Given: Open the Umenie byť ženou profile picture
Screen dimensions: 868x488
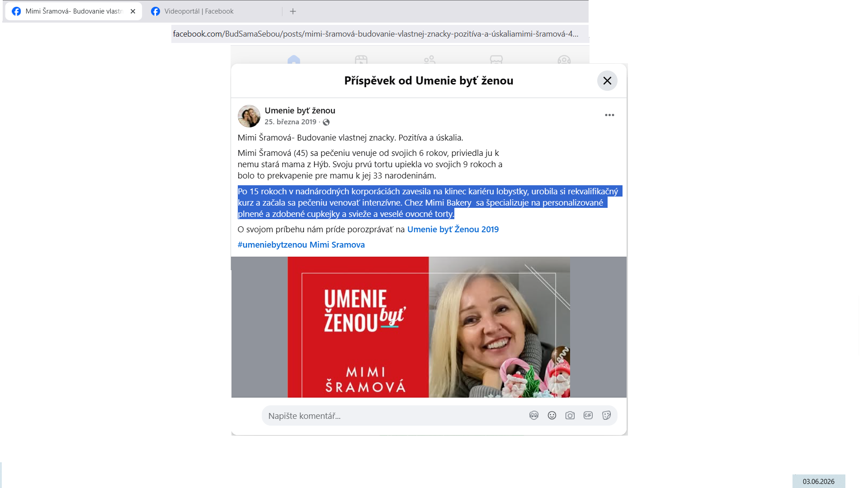Looking at the screenshot, I should (249, 116).
